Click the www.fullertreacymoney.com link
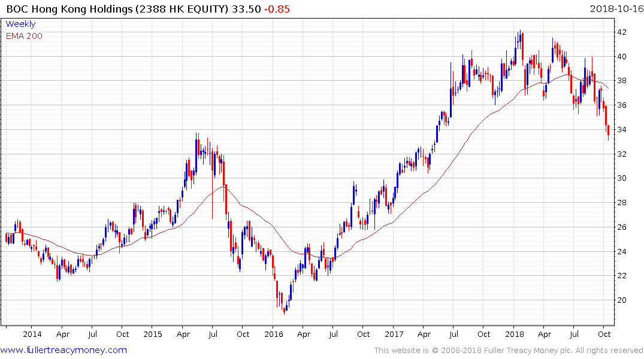644x359 pixels. click(64, 350)
